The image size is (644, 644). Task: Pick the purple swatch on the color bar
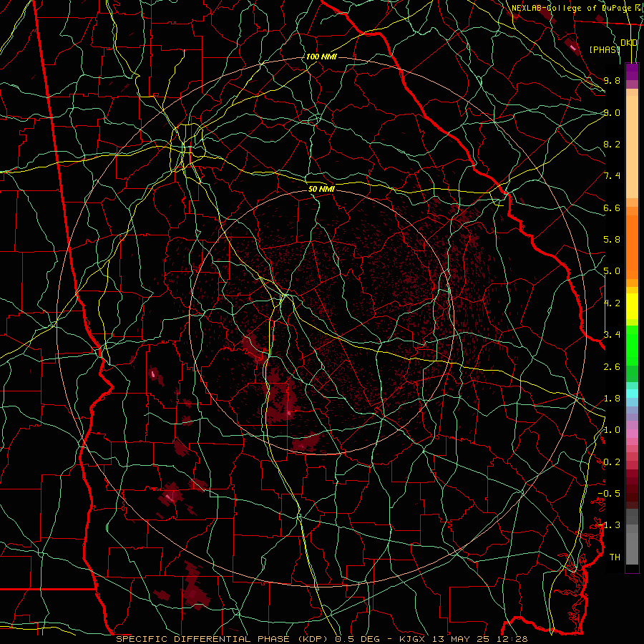click(x=632, y=72)
